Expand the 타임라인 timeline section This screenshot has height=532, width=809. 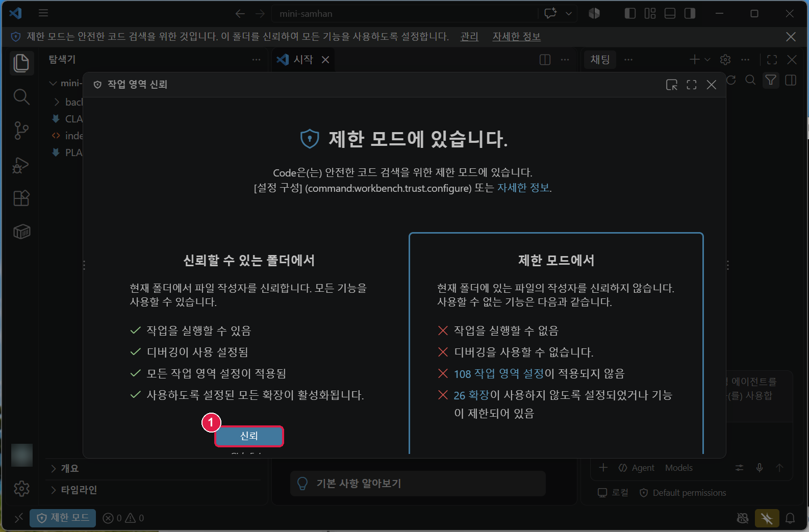coord(153,490)
